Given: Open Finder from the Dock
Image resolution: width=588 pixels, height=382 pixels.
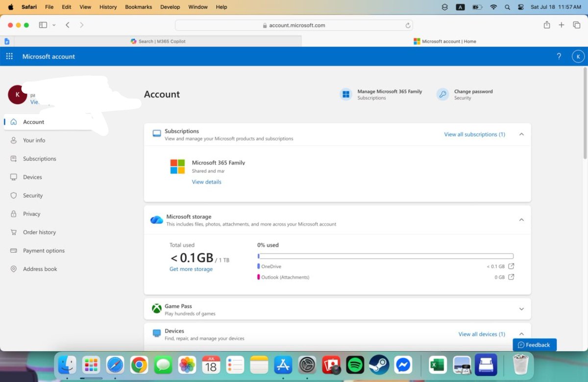Looking at the screenshot, I should 67,365.
